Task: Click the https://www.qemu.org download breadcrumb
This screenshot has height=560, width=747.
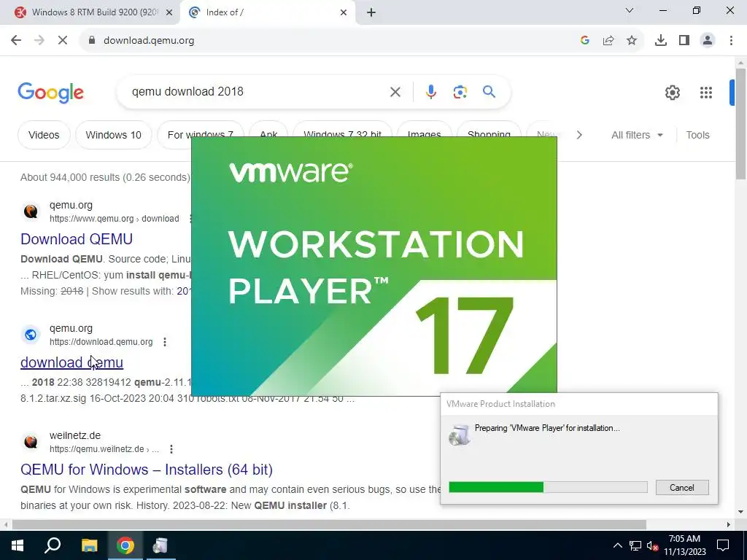Action: point(115,219)
